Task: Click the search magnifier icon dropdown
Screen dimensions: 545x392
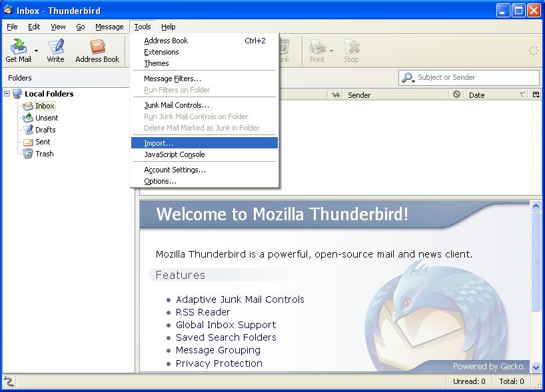Action: tap(408, 78)
